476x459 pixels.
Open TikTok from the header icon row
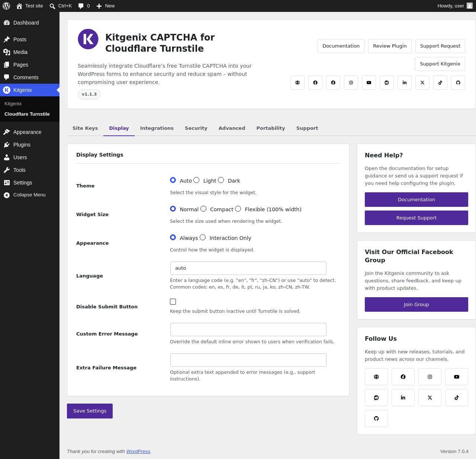click(x=440, y=83)
